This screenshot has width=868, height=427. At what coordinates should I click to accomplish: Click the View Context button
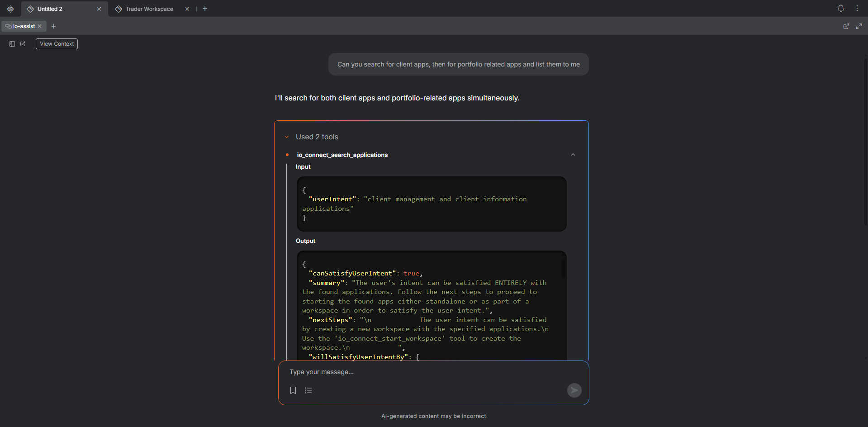pos(57,44)
